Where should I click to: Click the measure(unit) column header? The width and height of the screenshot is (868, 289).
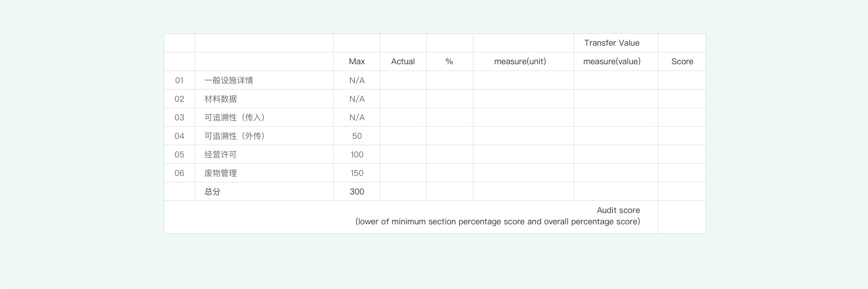click(x=520, y=62)
